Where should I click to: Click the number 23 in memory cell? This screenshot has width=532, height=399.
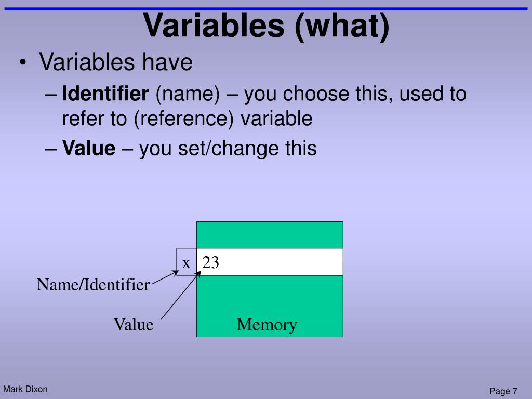tap(210, 262)
